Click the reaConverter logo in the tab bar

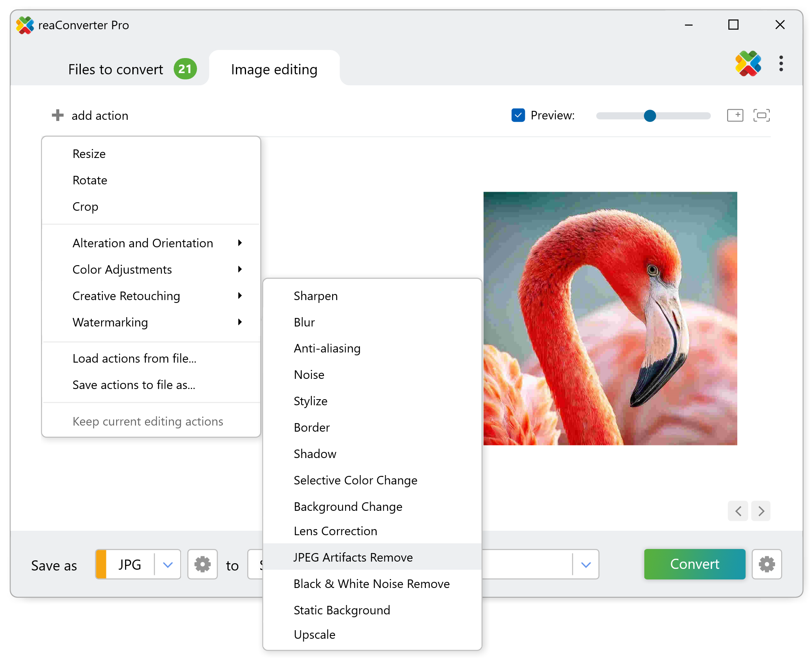tap(747, 64)
